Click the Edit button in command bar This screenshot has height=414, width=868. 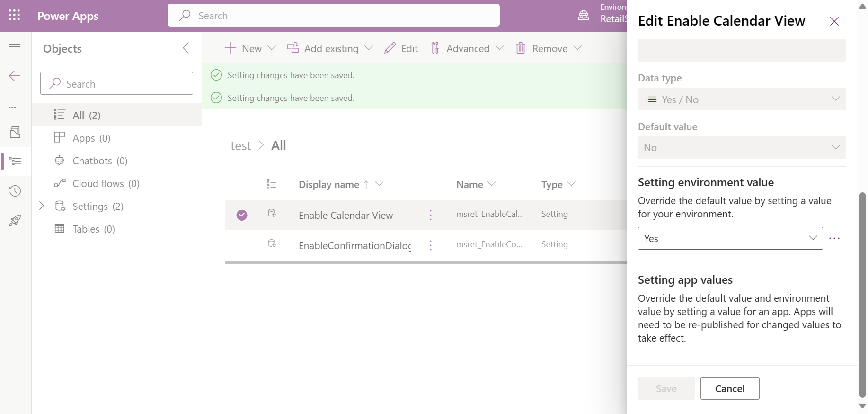pos(401,48)
